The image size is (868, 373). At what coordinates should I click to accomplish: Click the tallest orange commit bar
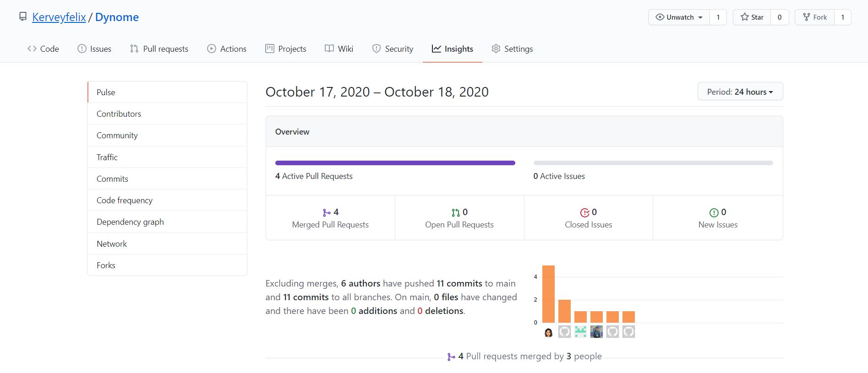click(x=548, y=294)
